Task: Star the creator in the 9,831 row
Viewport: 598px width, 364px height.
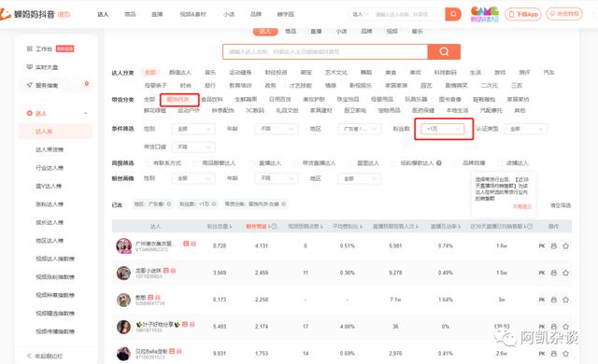Action: (565, 354)
